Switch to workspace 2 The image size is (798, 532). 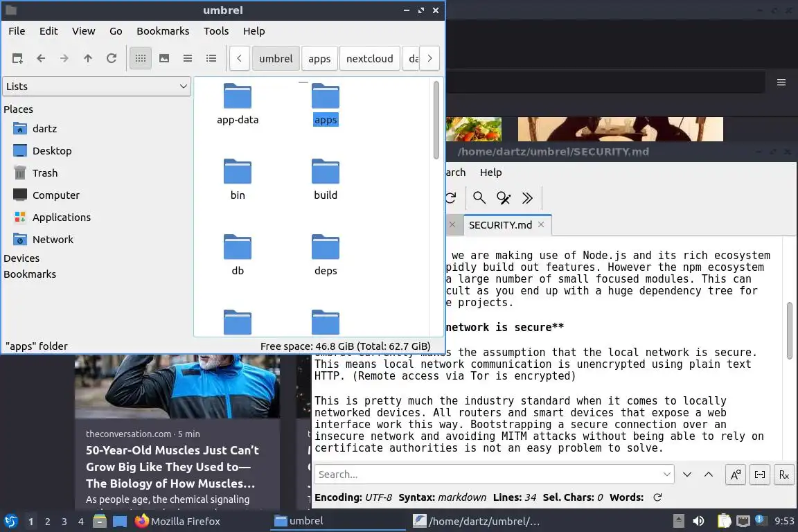47,522
